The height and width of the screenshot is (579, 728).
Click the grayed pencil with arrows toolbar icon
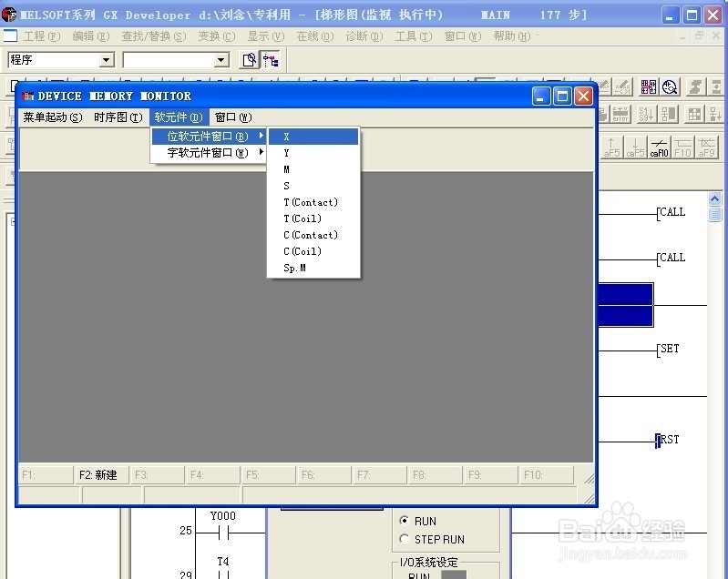coord(622,86)
